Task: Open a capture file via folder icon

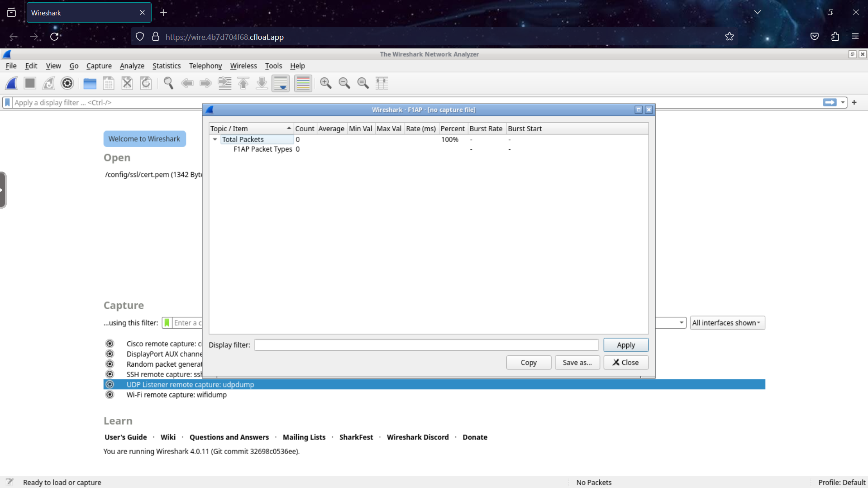Action: click(90, 83)
